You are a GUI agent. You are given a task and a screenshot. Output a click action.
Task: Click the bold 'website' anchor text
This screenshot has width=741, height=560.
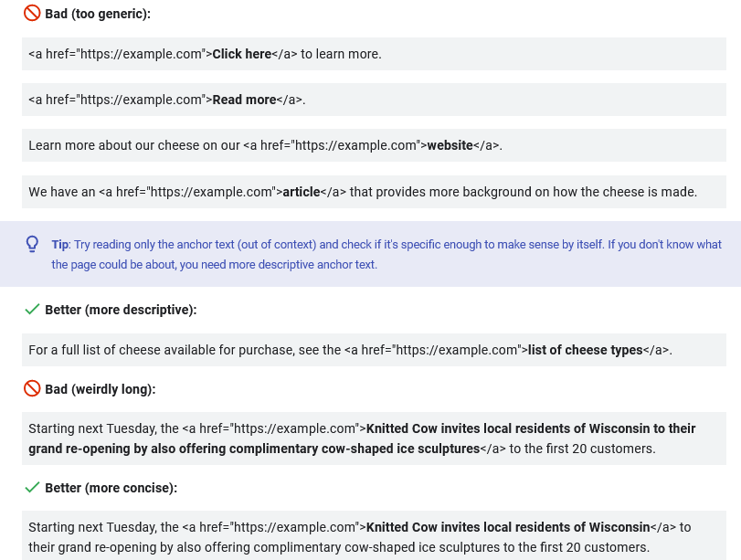pos(450,145)
